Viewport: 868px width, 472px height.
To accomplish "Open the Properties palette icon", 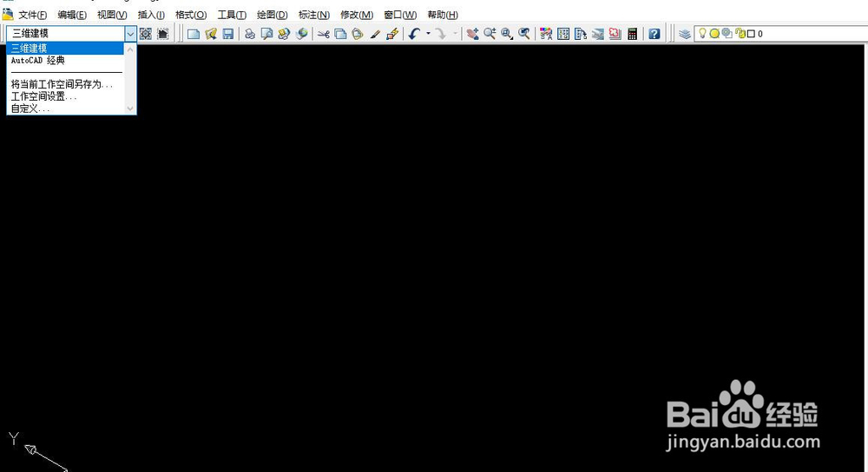I will pyautogui.click(x=546, y=34).
